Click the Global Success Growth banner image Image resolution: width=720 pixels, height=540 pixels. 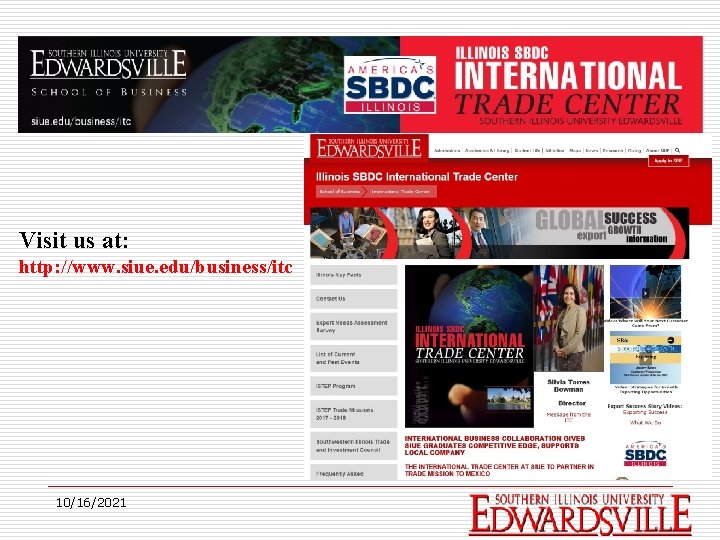[x=500, y=233]
